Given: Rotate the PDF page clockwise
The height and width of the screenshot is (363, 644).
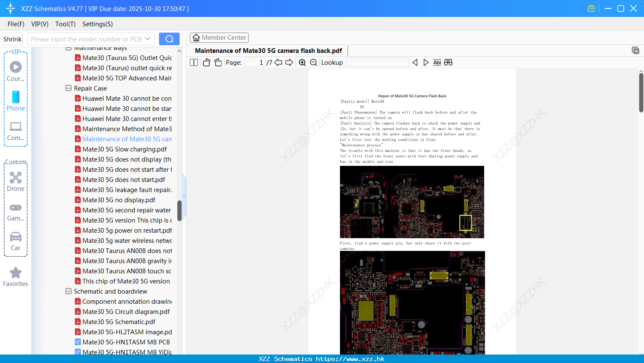Looking at the screenshot, I should [218, 62].
